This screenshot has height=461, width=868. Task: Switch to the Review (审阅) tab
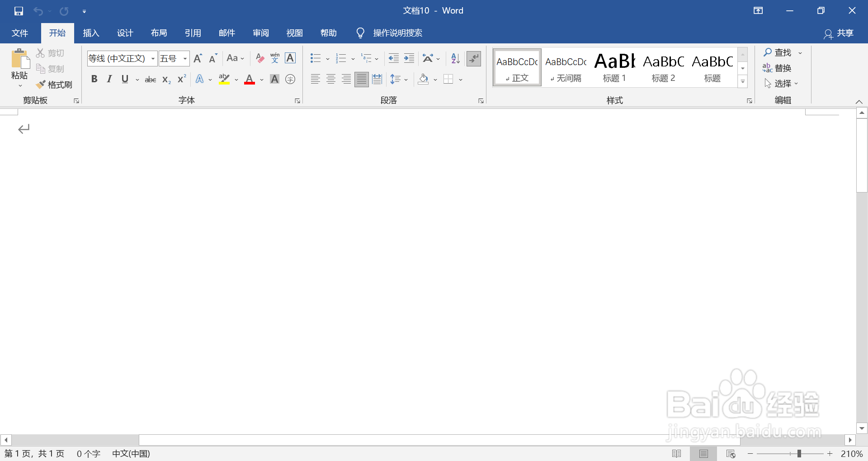(x=260, y=33)
